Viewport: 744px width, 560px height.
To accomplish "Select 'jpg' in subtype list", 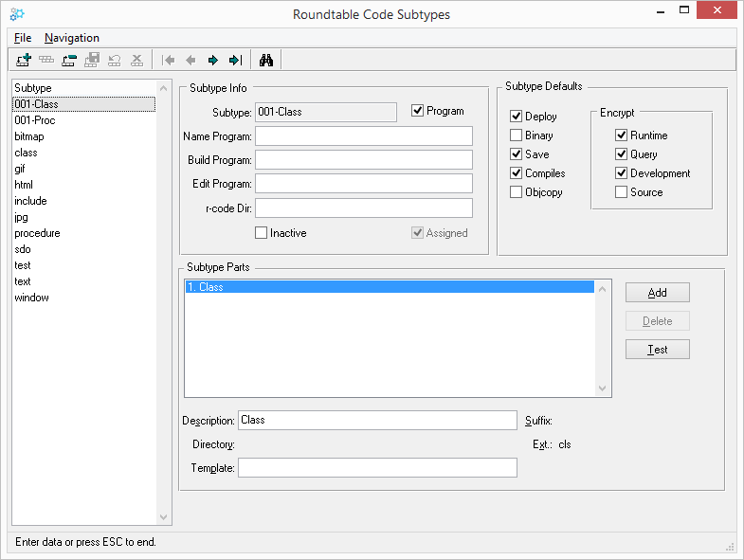I will coord(83,217).
